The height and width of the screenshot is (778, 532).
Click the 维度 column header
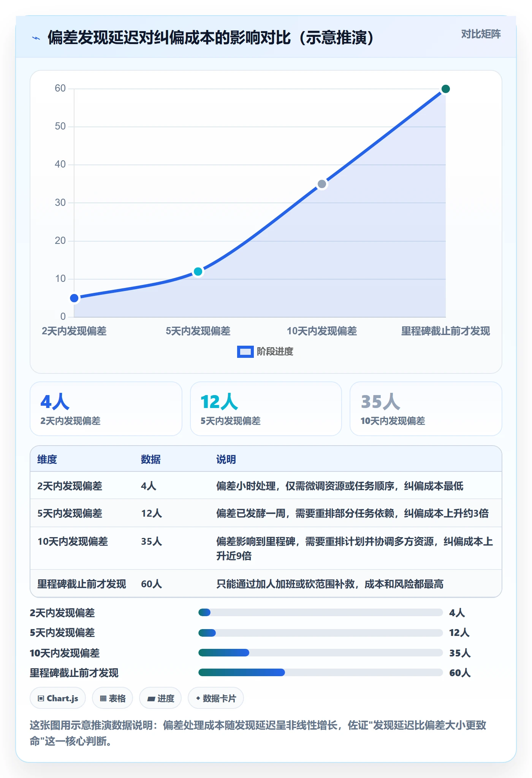pyautogui.click(x=47, y=459)
